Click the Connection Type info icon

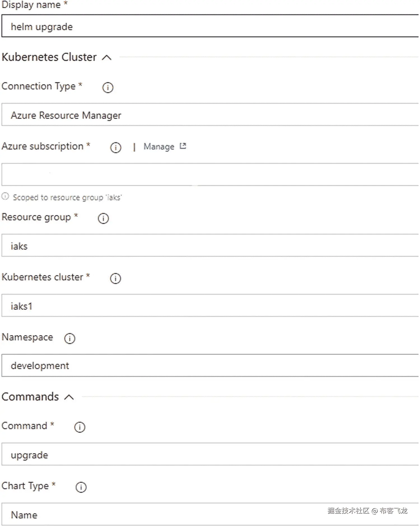tap(108, 88)
